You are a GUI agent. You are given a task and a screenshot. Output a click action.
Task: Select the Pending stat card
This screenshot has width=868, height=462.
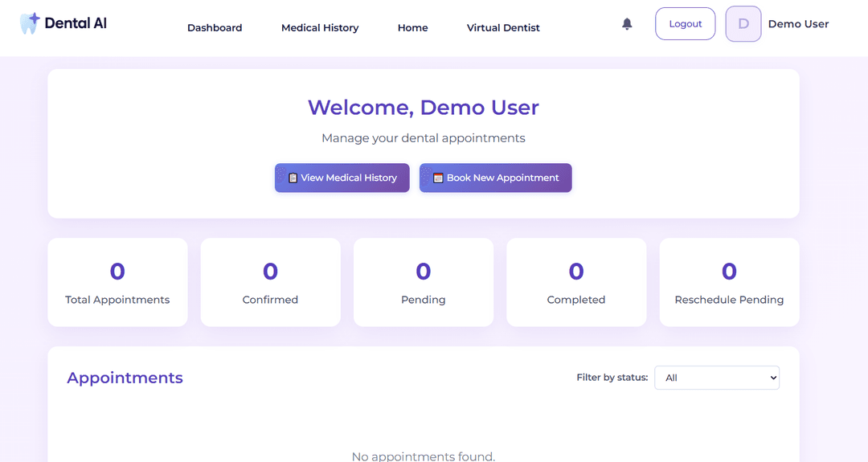pos(424,282)
